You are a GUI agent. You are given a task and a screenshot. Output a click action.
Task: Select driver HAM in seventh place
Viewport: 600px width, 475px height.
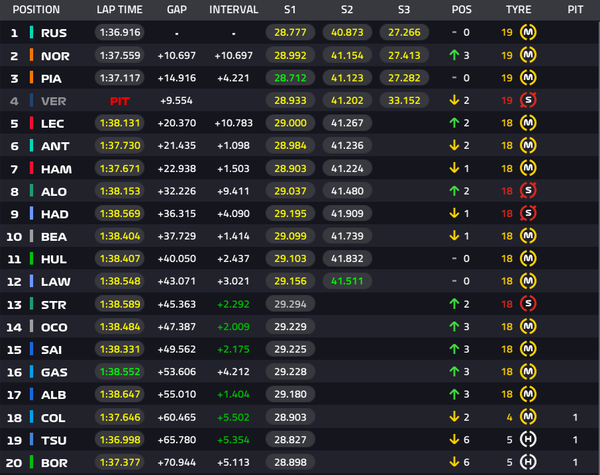(x=56, y=169)
